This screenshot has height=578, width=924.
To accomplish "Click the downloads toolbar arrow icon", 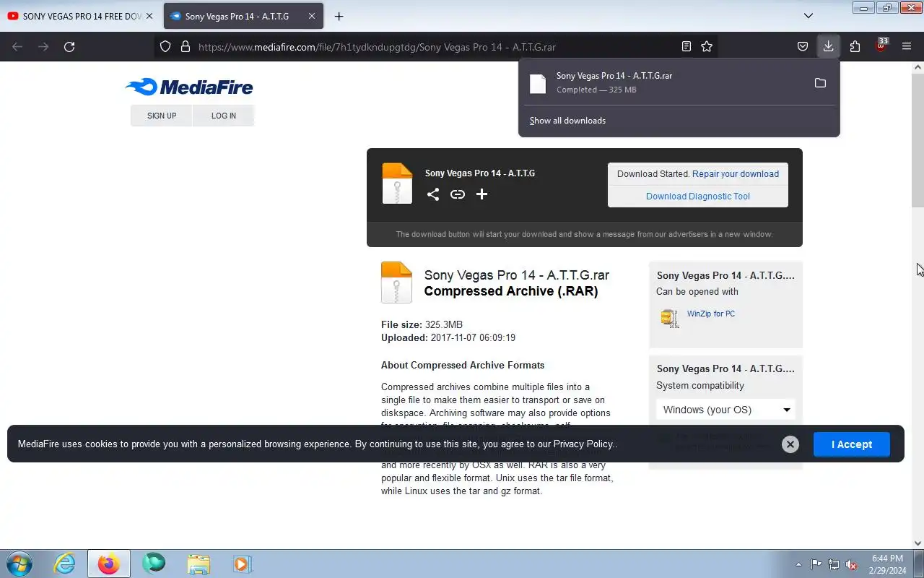I will 829,46.
